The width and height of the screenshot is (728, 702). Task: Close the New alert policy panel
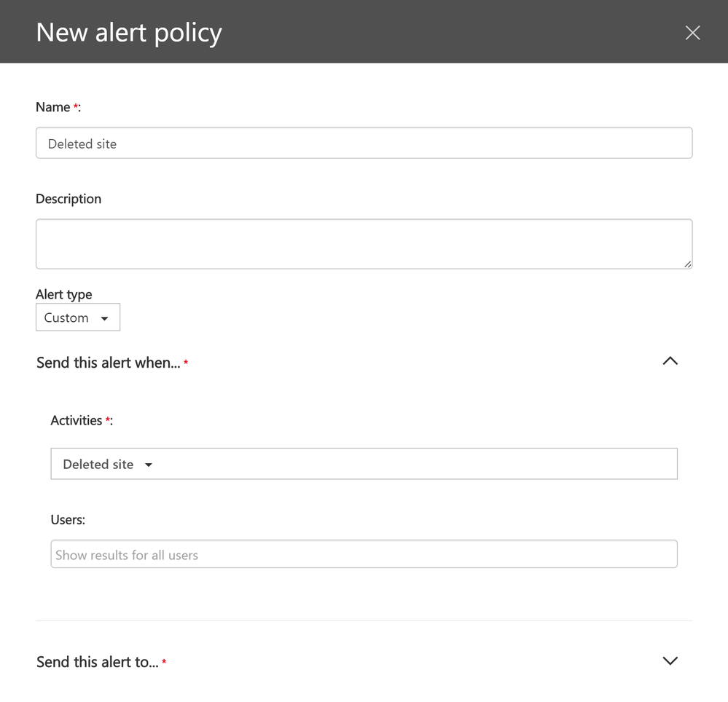pos(692,33)
